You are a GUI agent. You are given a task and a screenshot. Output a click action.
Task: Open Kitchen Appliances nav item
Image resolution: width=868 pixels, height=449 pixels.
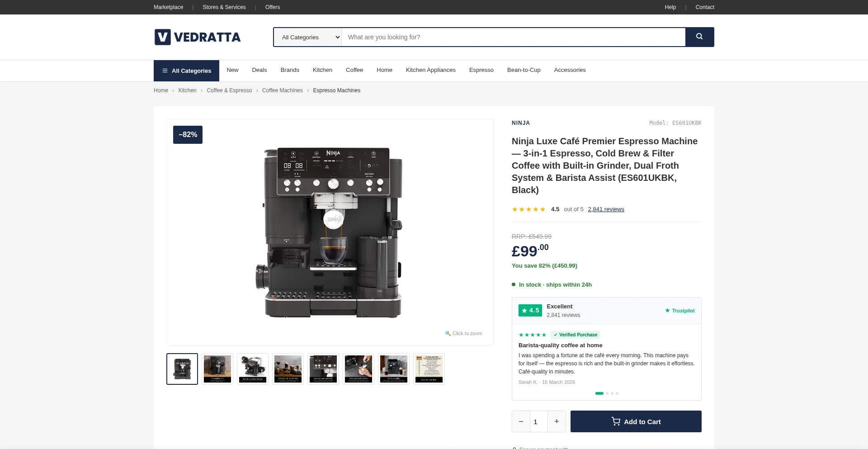431,70
